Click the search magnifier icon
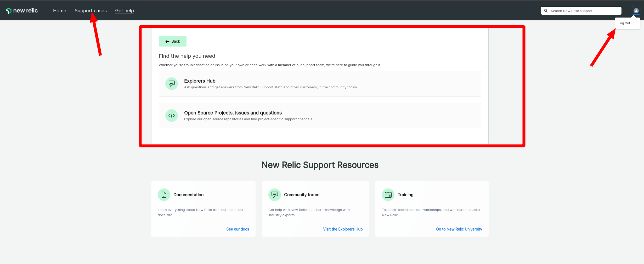The height and width of the screenshot is (264, 644). (546, 11)
